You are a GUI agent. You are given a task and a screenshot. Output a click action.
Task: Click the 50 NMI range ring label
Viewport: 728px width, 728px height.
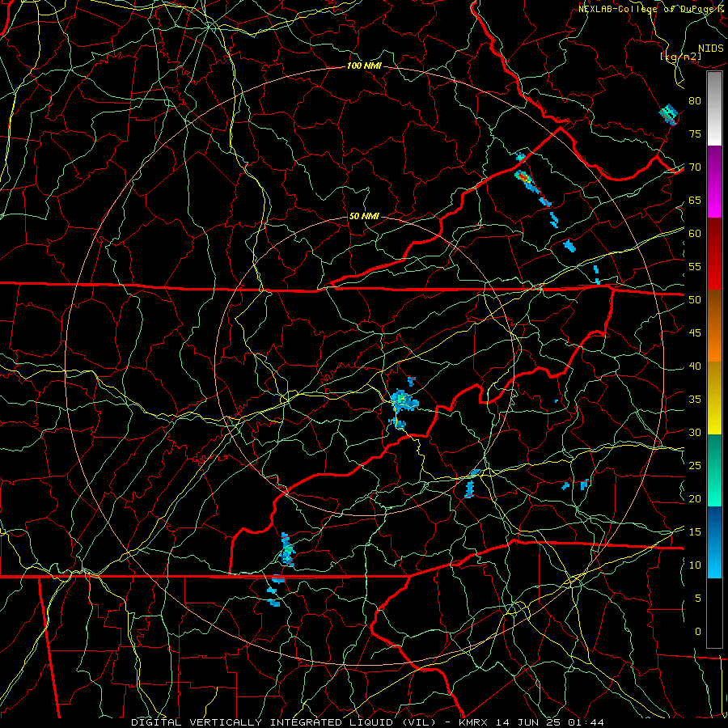coord(364,216)
